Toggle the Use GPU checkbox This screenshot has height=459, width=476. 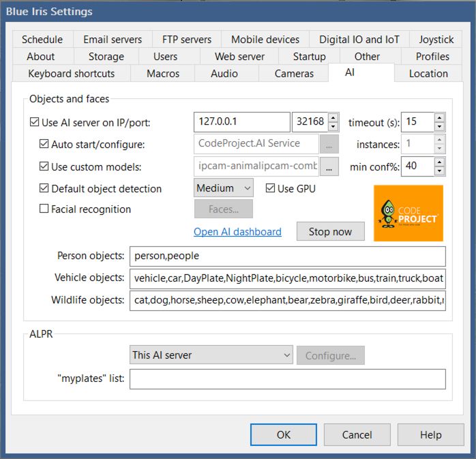point(270,188)
